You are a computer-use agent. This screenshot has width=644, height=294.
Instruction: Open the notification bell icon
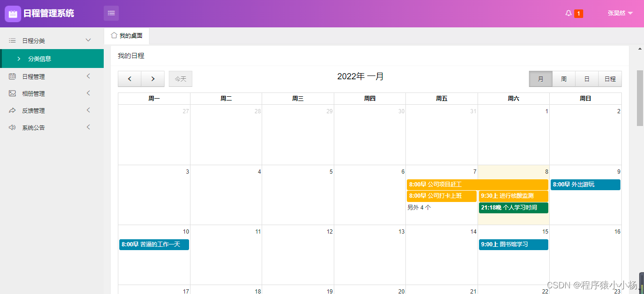[569, 13]
